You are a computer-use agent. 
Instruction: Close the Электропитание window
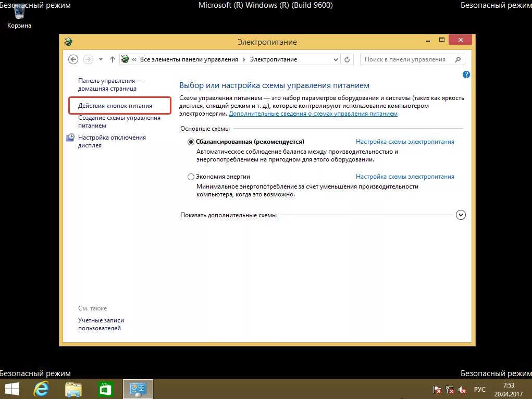coord(461,40)
